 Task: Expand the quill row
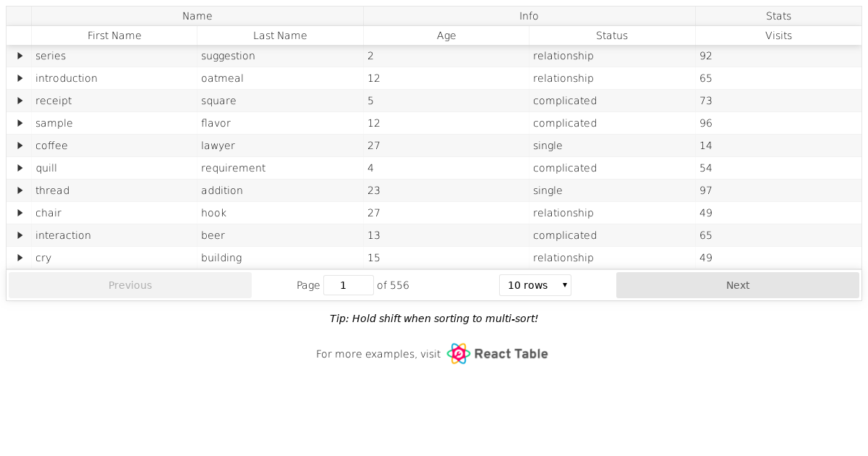coord(20,168)
